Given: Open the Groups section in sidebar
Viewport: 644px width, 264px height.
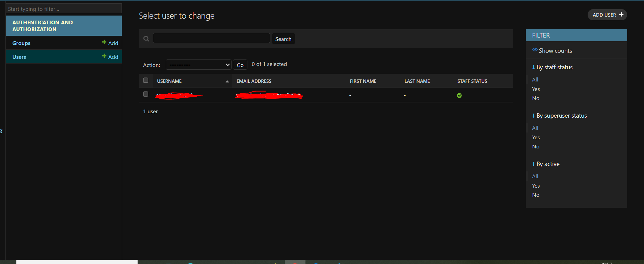Looking at the screenshot, I should (x=21, y=43).
